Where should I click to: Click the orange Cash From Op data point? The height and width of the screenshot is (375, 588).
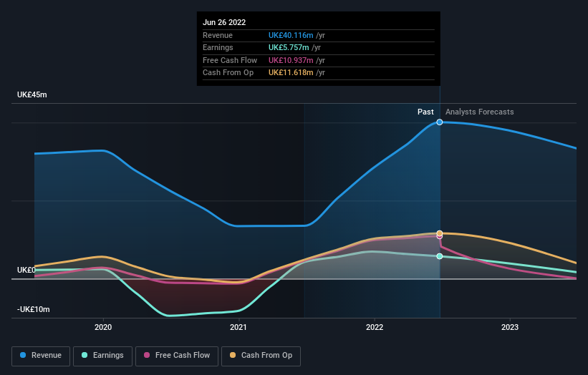click(440, 233)
